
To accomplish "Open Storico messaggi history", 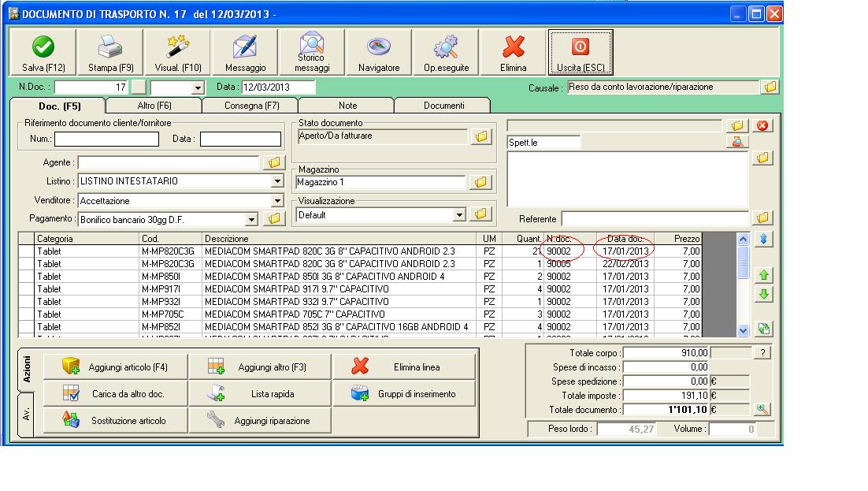I will click(x=312, y=53).
